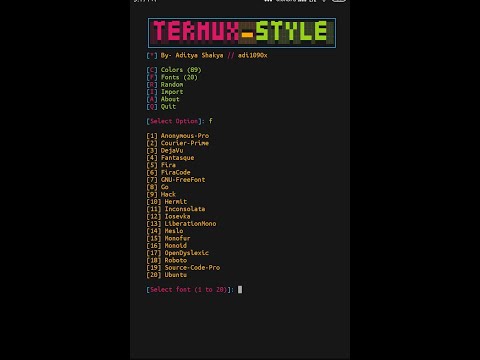Select font entry '[10] Hermit'
This screenshot has width=480, height=360.
click(167, 202)
